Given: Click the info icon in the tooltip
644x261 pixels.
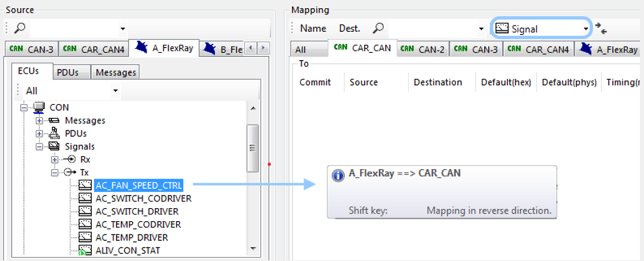Looking at the screenshot, I should [x=338, y=176].
